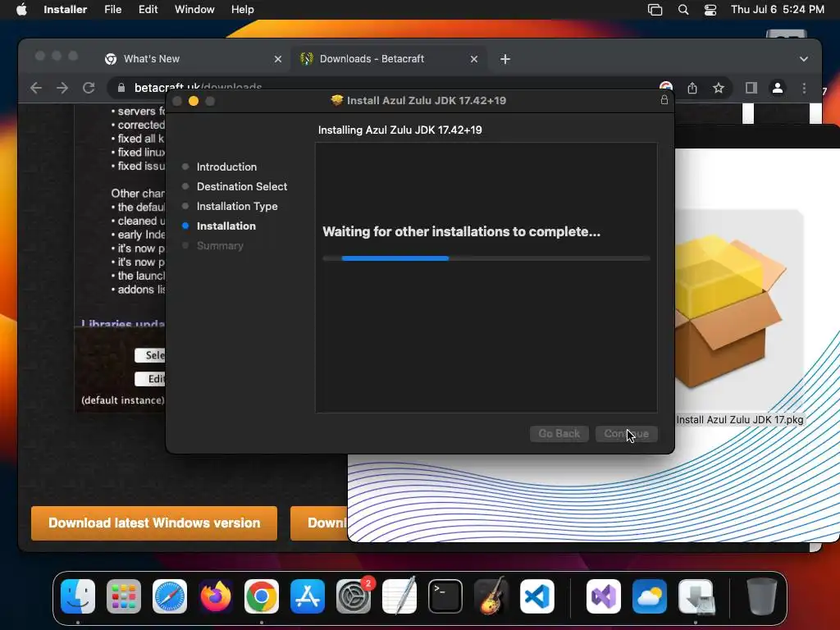Open Control Center from menu bar
Screen dimensions: 840x630
[x=710, y=10]
